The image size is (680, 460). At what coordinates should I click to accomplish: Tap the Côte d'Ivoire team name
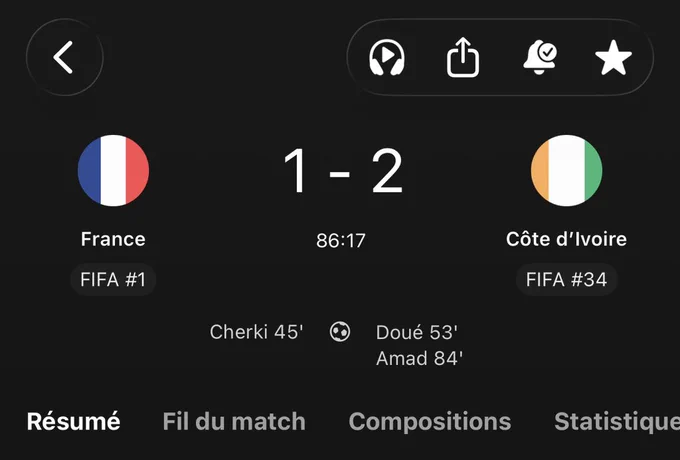pos(566,239)
